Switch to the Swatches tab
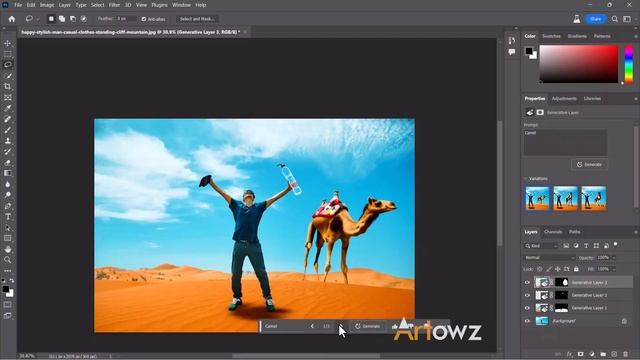Viewport: 640px width, 360px height. point(551,36)
